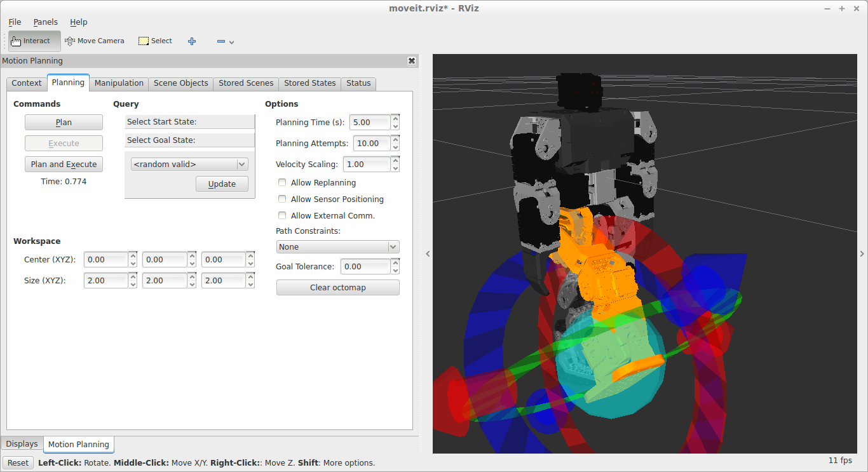Toggle Allow Sensor Positioning option
The height and width of the screenshot is (472, 868).
tap(282, 199)
